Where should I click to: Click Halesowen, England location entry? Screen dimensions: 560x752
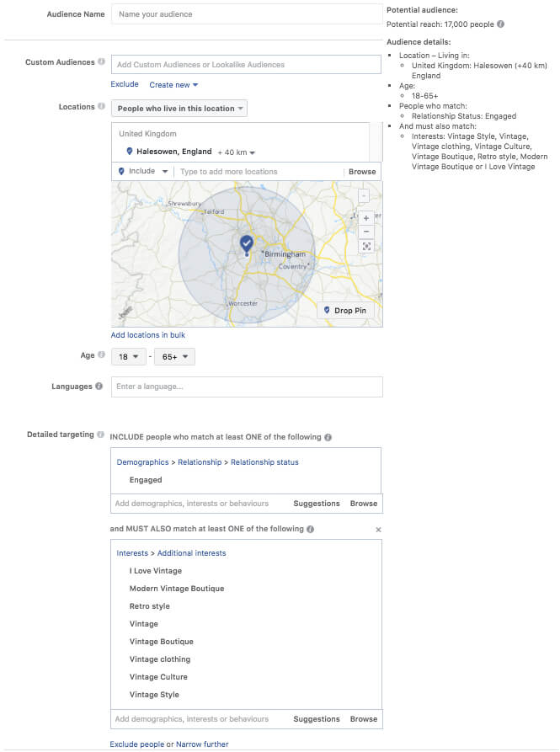tap(173, 152)
